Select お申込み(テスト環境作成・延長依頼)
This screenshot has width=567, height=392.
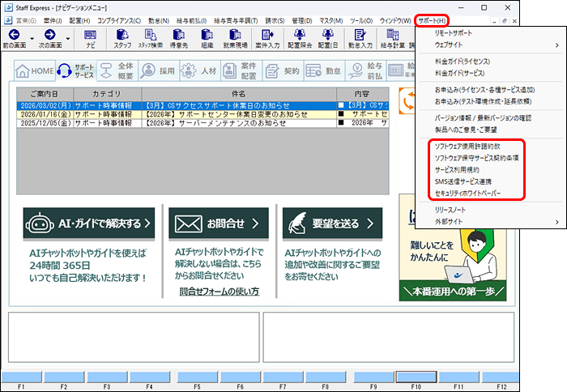pos(484,101)
